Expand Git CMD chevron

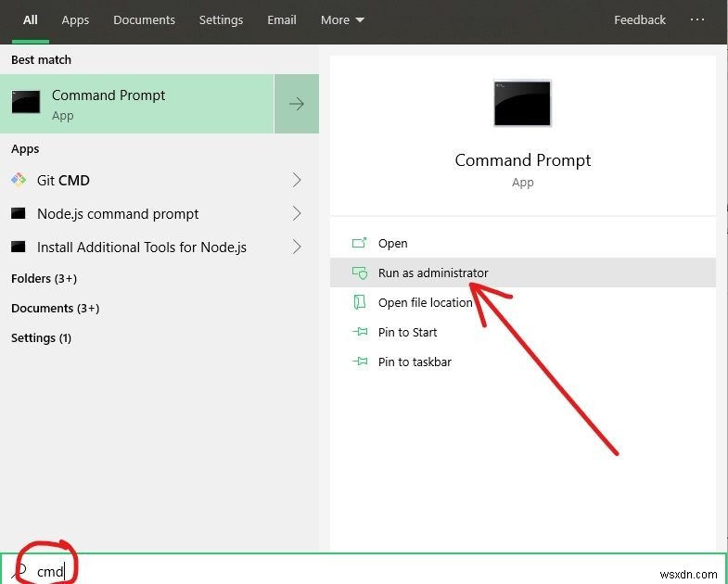[297, 180]
